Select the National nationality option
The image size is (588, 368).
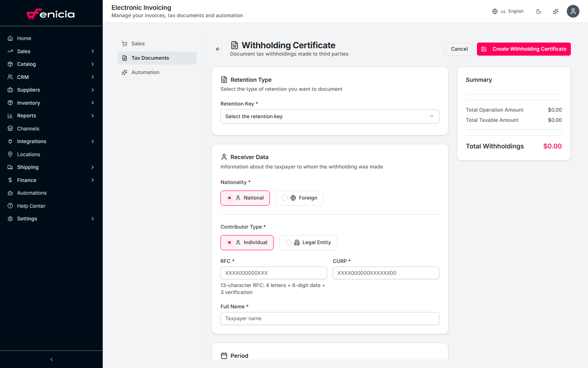245,198
